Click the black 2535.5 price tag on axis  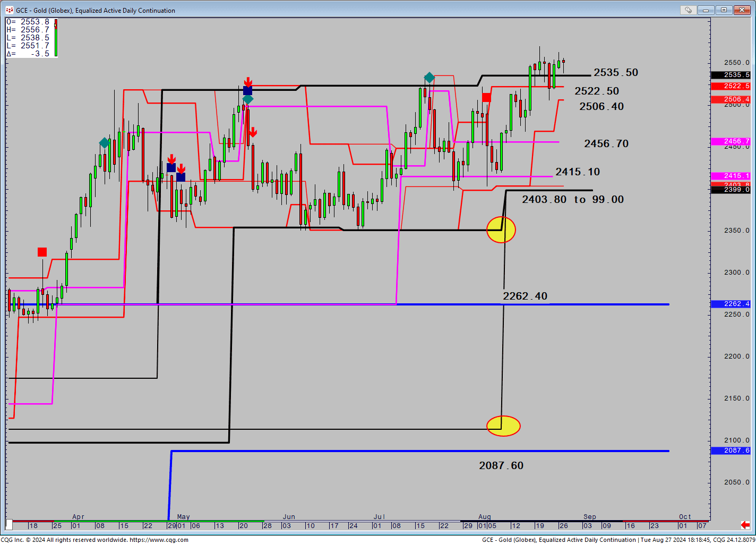click(731, 75)
